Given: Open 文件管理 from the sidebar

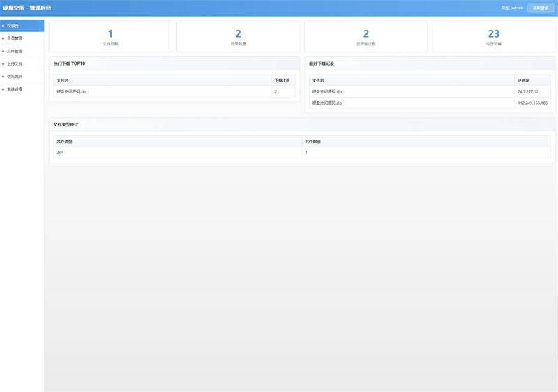Looking at the screenshot, I should (x=15, y=51).
